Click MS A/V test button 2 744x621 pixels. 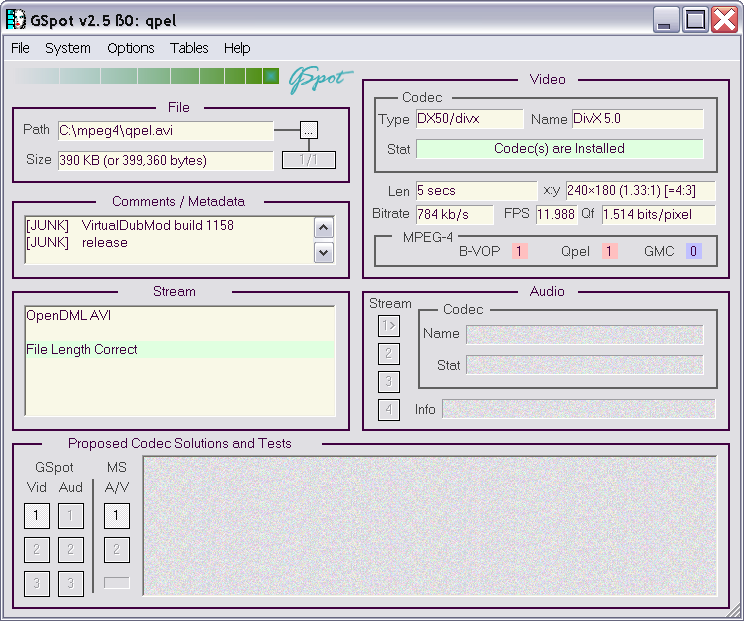point(117,549)
